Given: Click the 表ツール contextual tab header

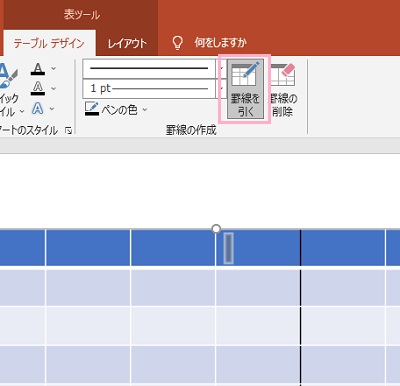Looking at the screenshot, I should pyautogui.click(x=82, y=15).
